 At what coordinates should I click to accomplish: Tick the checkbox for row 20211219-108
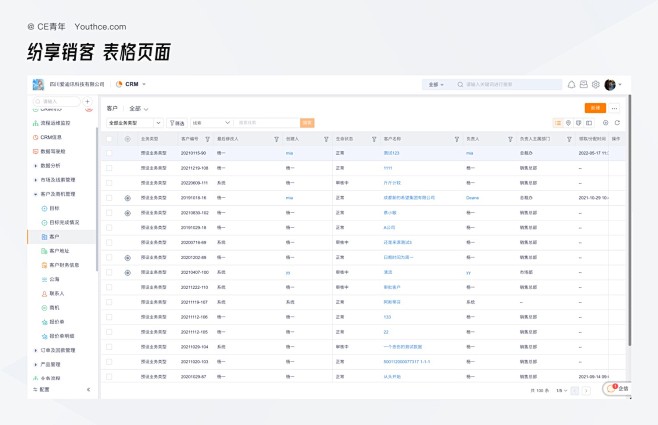pos(109,168)
